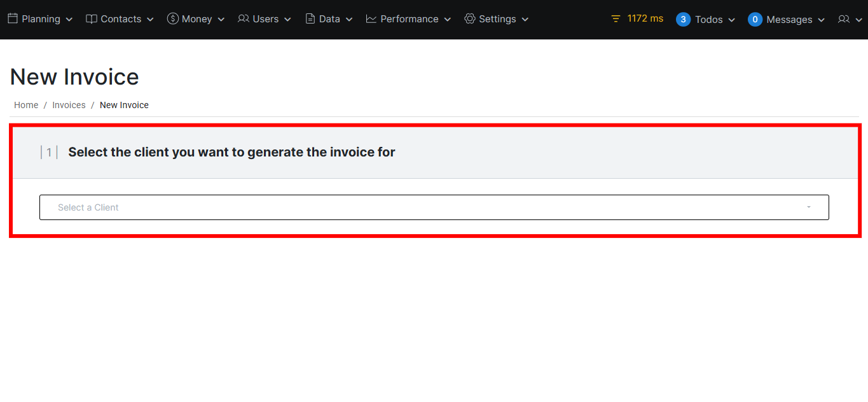Click the New Invoice breadcrumb item

coord(124,105)
